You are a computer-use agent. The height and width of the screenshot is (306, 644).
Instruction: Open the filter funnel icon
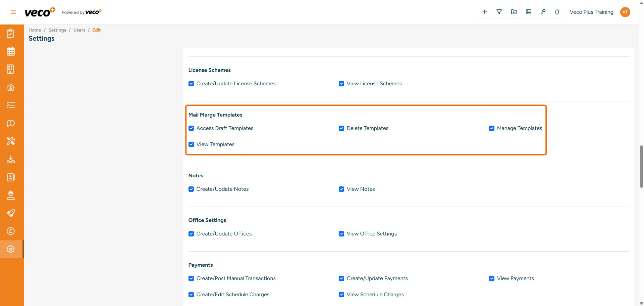[499, 12]
